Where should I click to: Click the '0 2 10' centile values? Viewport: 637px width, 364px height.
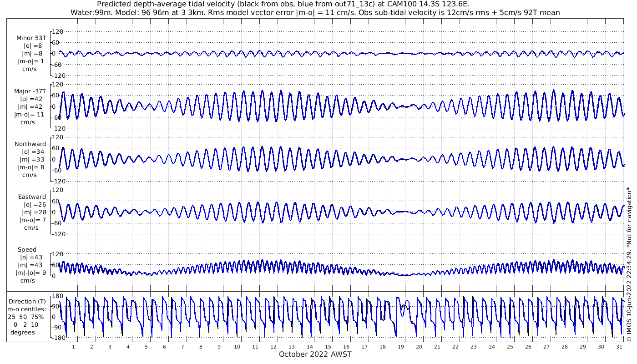(x=25, y=325)
